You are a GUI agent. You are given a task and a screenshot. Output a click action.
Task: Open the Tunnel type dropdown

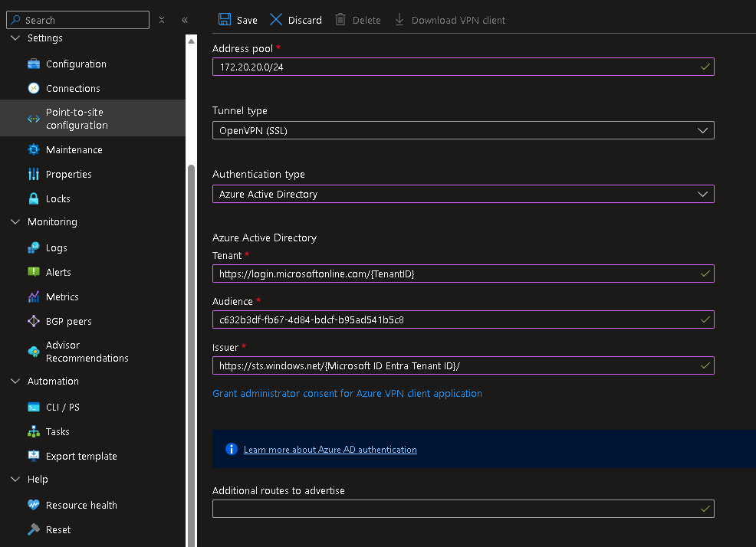click(462, 130)
